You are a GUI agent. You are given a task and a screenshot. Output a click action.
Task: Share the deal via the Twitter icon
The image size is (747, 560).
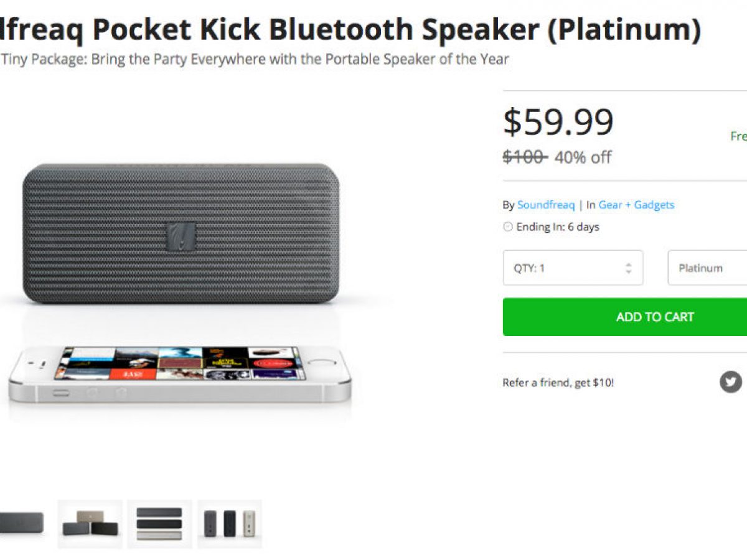(731, 381)
